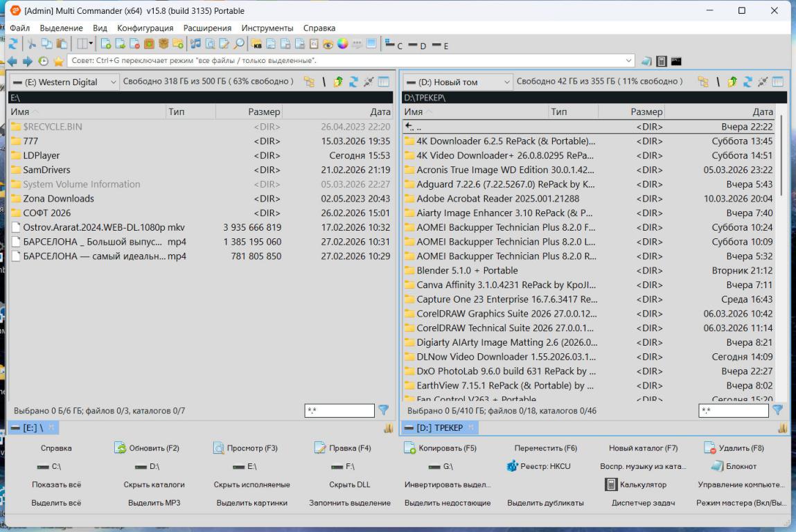Click the calculator icon beside command line

pyautogui.click(x=662, y=61)
